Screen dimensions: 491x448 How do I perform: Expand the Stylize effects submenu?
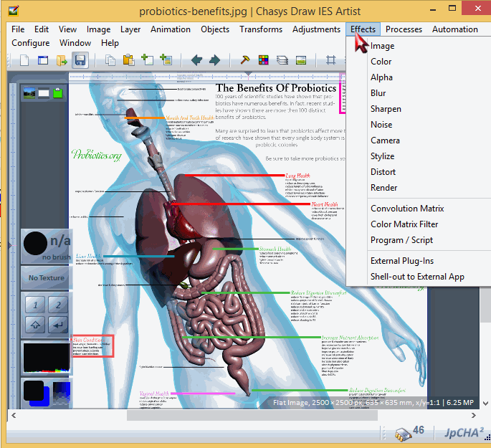coord(382,156)
